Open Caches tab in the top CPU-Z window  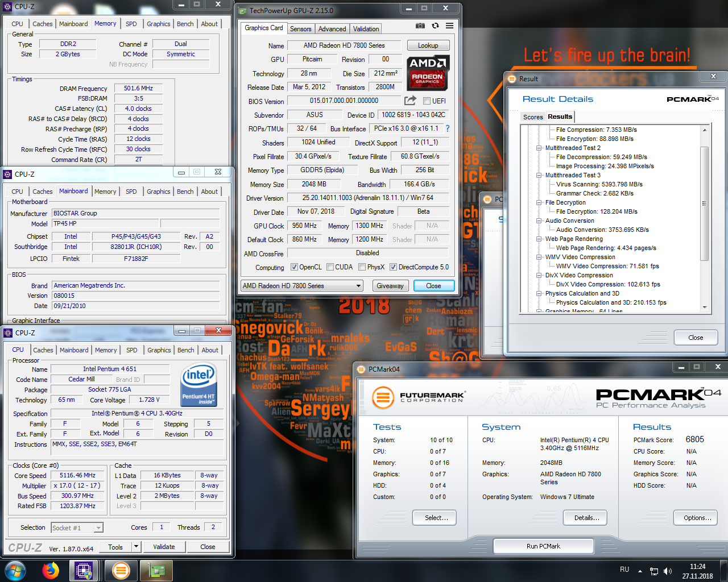pyautogui.click(x=43, y=24)
